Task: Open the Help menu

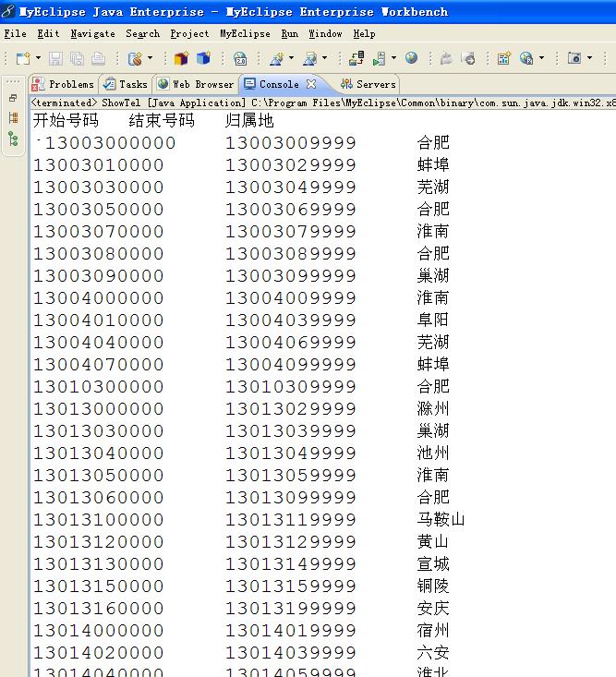Action: point(364,33)
